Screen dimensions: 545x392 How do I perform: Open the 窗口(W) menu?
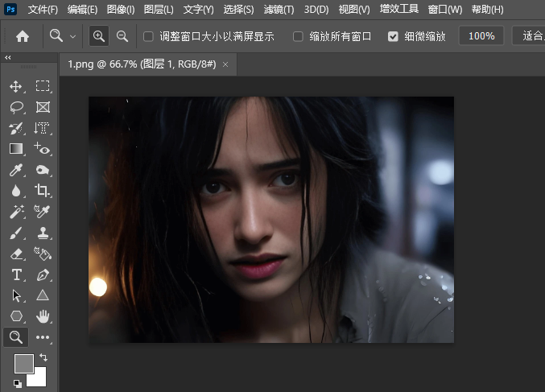(445, 10)
